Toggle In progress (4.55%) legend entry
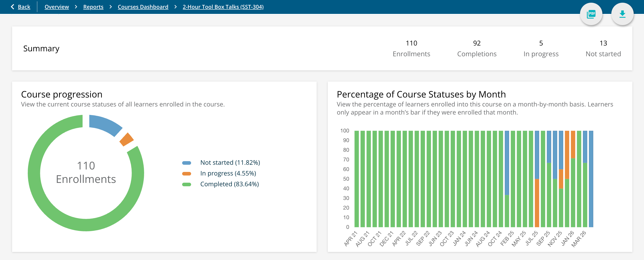The width and height of the screenshot is (644, 260). (x=228, y=173)
